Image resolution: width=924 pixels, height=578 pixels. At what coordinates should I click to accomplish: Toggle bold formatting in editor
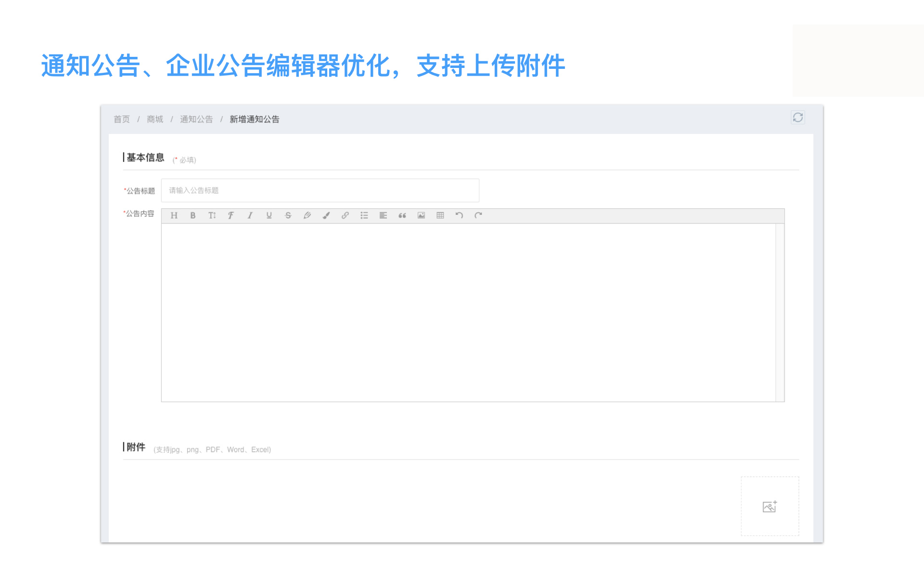click(192, 215)
